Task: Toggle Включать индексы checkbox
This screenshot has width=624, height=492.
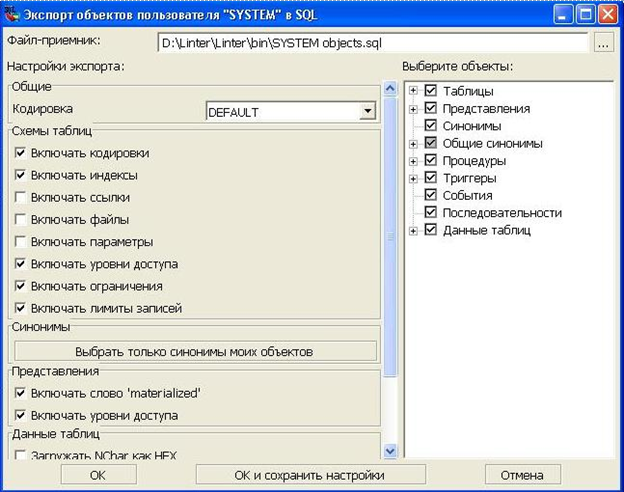Action: 20,175
